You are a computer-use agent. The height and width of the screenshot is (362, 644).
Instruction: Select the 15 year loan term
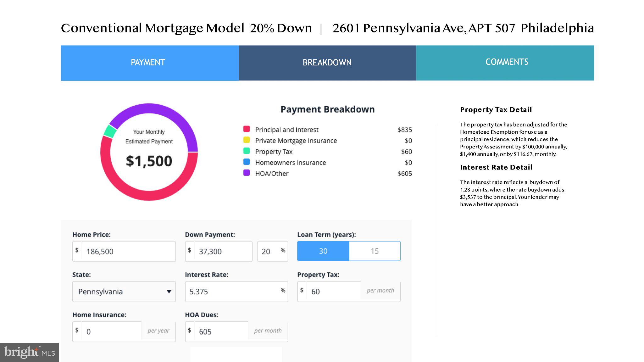point(375,251)
